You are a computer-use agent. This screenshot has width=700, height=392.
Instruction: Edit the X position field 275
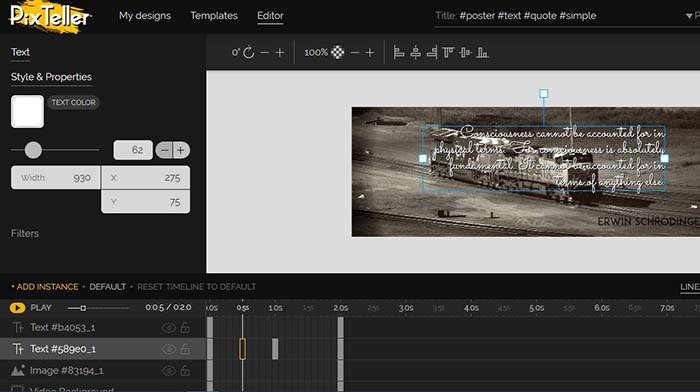146,178
